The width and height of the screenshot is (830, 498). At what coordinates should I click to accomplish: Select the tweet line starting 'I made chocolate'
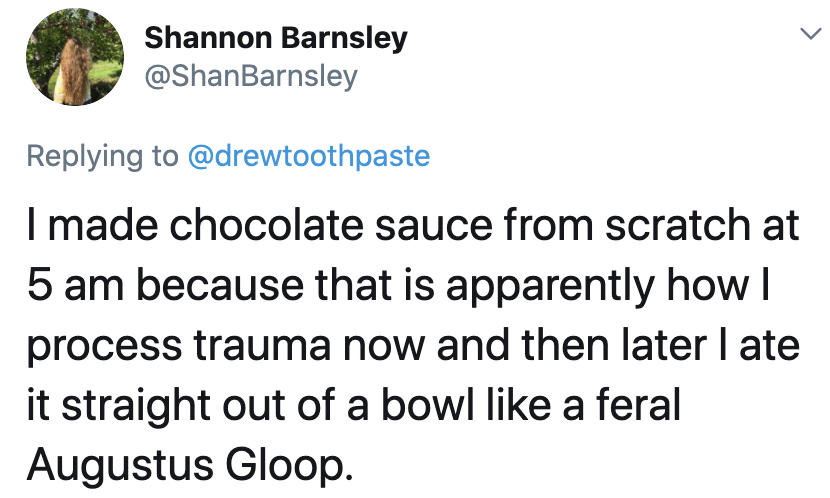pos(413,225)
